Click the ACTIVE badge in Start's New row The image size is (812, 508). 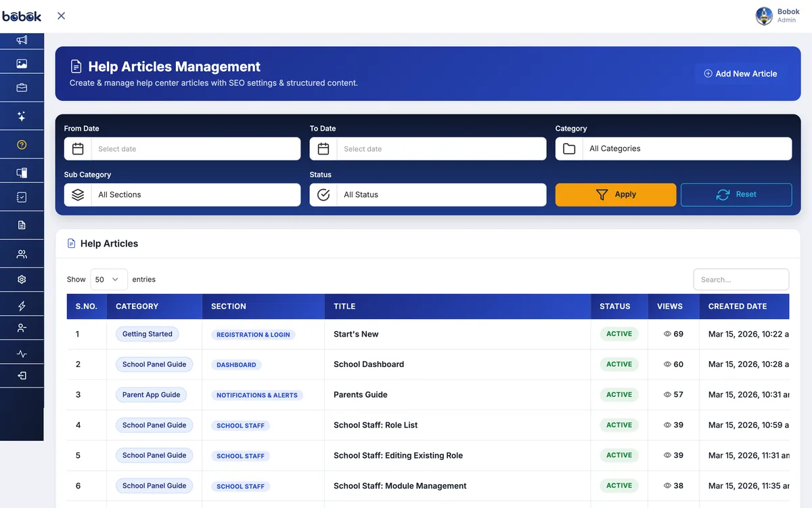[619, 334]
